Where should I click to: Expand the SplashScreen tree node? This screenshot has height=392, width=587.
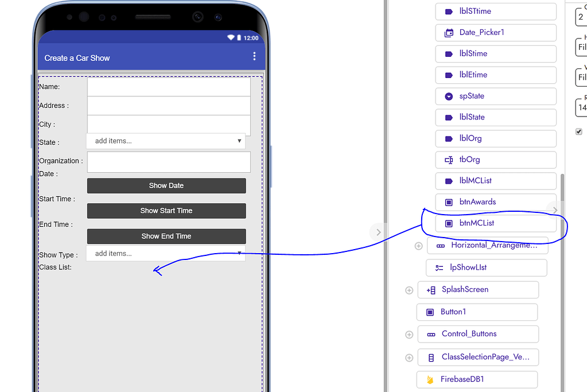pyautogui.click(x=409, y=290)
